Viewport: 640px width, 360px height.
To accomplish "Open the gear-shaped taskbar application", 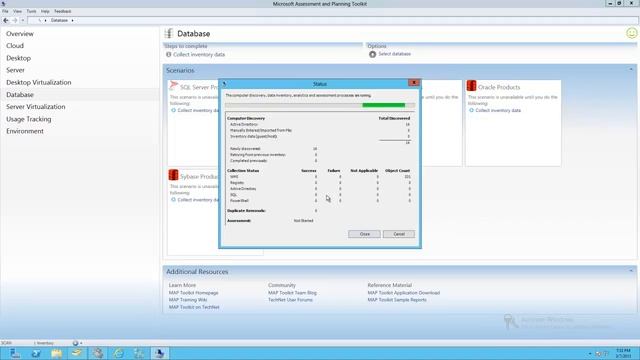I will click(x=98, y=353).
